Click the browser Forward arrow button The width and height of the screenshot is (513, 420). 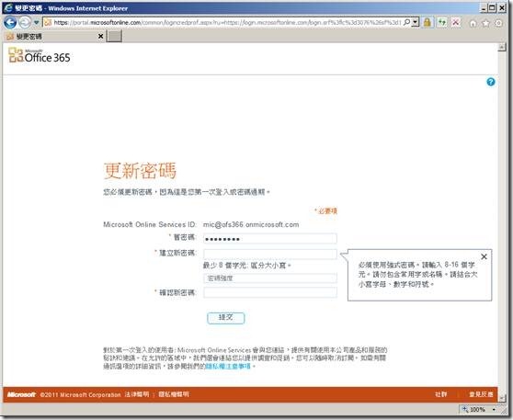point(25,23)
